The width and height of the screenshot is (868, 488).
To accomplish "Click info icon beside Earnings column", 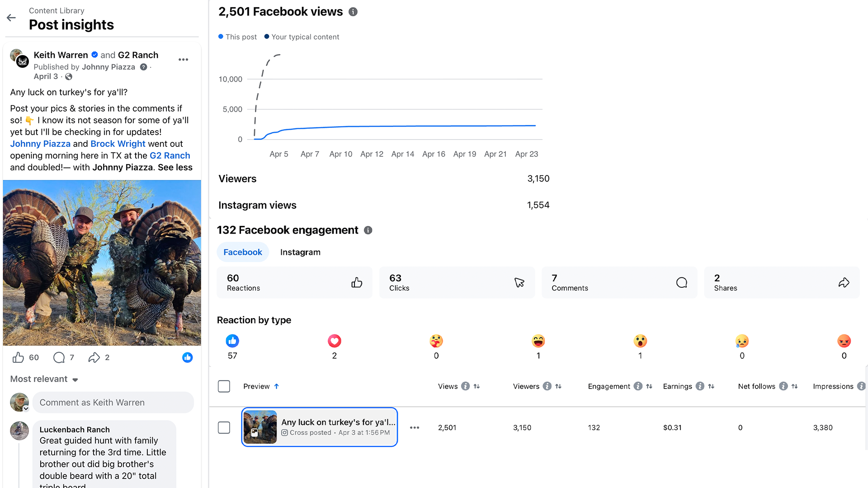I will click(x=700, y=386).
